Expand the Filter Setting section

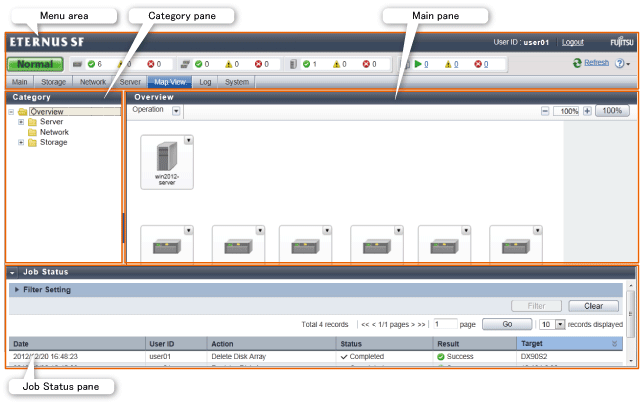(17, 289)
